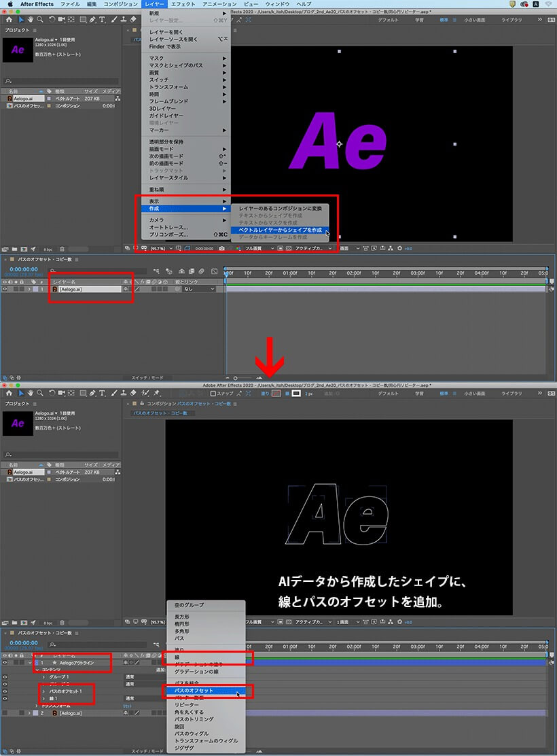The image size is (557, 756).
Task: Click スイッチ / モード button in lower timeline
Action: pos(147,751)
